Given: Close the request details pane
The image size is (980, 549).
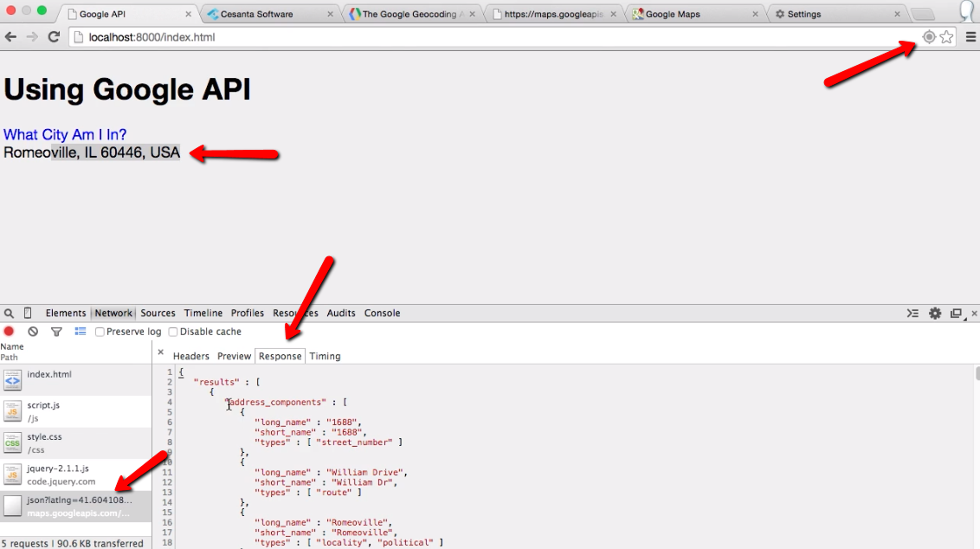Looking at the screenshot, I should [161, 352].
